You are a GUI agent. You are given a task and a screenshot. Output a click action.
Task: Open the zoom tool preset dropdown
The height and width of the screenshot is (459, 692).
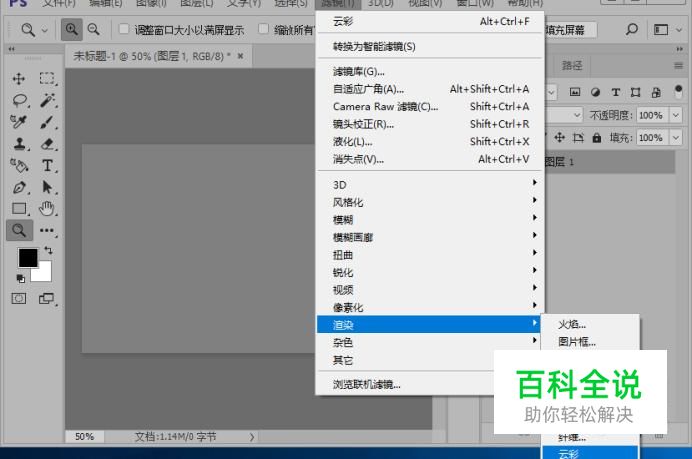pyautogui.click(x=45, y=30)
